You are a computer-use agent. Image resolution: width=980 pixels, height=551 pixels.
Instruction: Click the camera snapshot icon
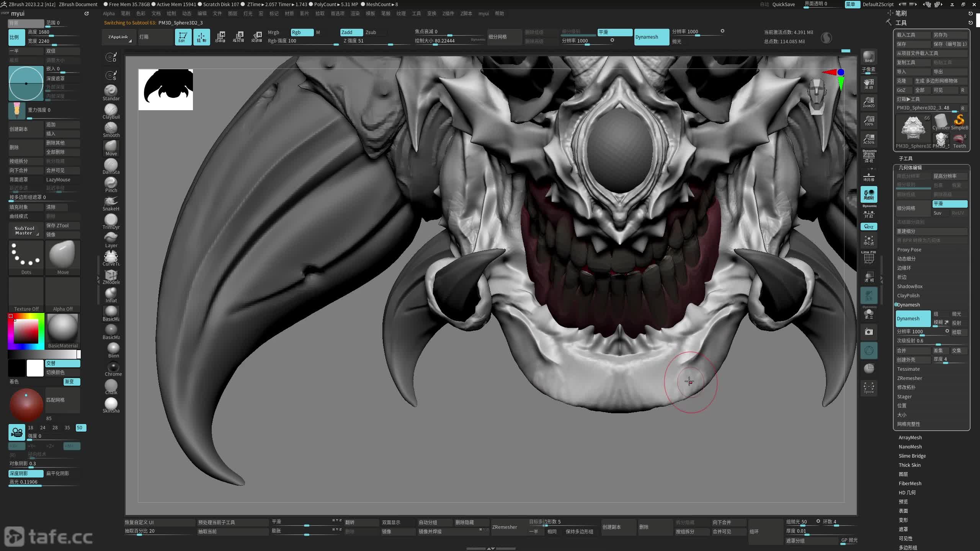click(x=869, y=332)
